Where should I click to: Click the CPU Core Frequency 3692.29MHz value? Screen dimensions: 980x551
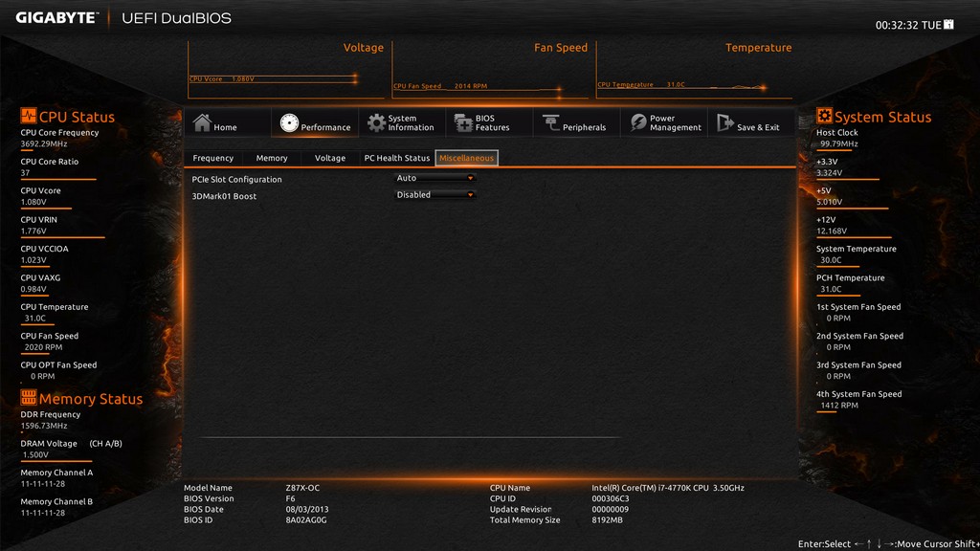[44, 143]
